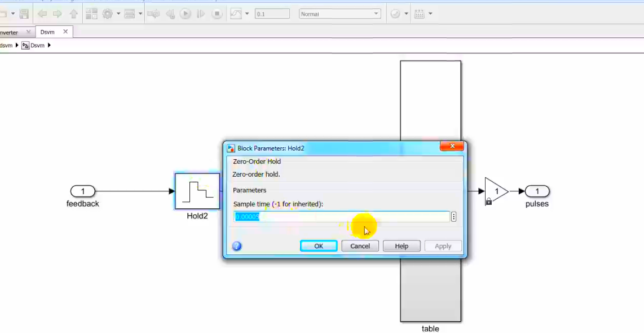
Task: Click the blue Help question mark icon
Action: coord(237,246)
